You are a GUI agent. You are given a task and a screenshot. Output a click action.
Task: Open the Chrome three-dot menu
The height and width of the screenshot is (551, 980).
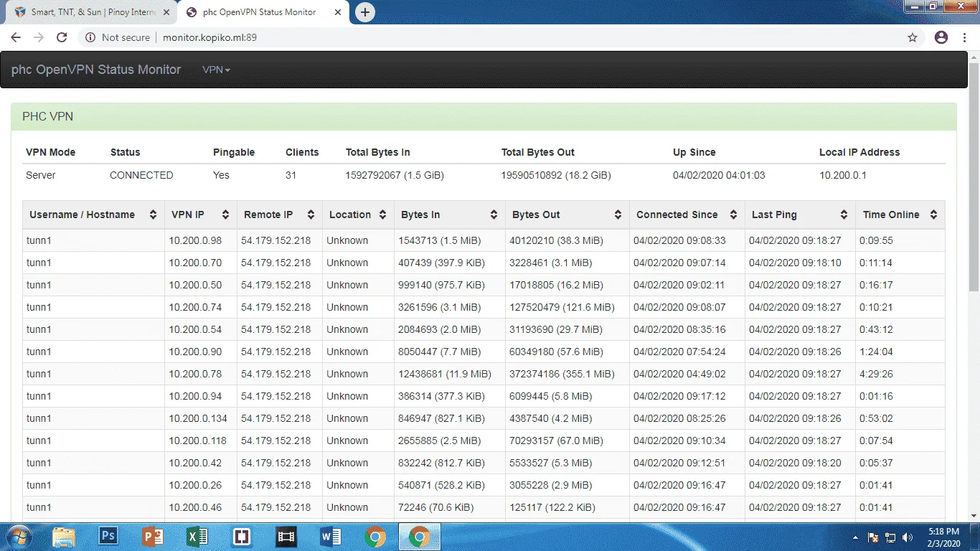pos(966,37)
